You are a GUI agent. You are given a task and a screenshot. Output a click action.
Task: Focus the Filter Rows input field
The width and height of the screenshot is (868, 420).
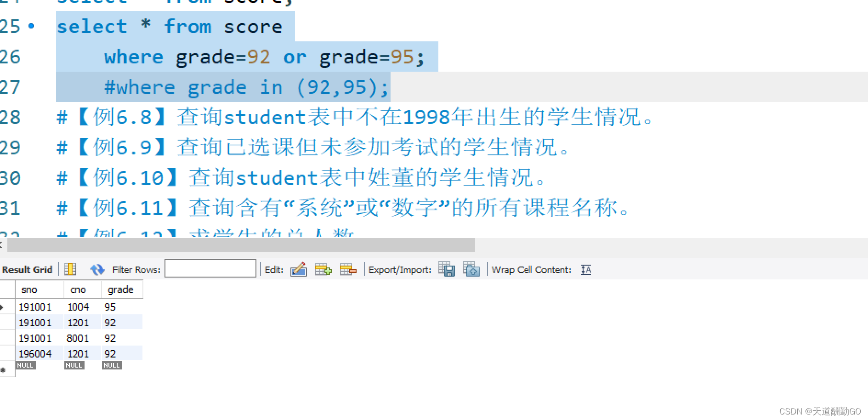pos(210,269)
